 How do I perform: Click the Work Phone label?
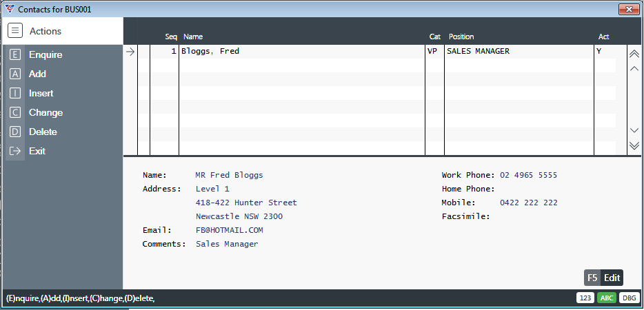[x=468, y=176]
